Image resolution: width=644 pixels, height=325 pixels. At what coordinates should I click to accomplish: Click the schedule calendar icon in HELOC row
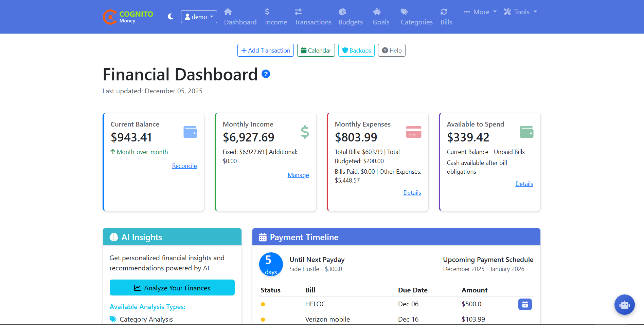pos(525,304)
